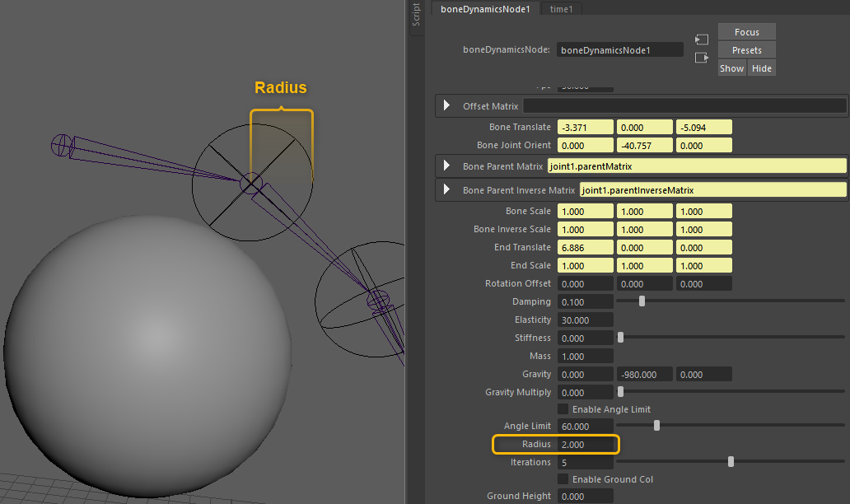Click the Iterations slider handle
Image resolution: width=850 pixels, height=504 pixels.
731,462
